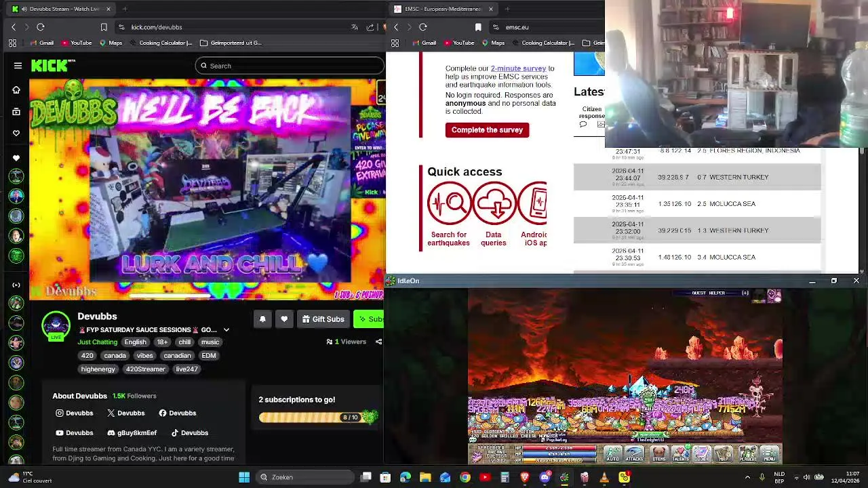This screenshot has width=868, height=488.
Task: Open Brave browser from taskbar
Action: click(x=525, y=477)
